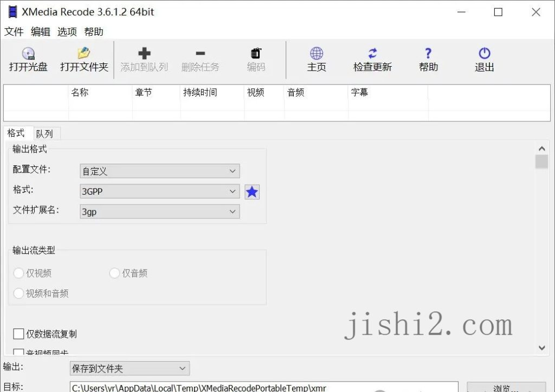Click the Encode (编码) clapperboard icon
The image size is (555, 392).
(x=256, y=54)
